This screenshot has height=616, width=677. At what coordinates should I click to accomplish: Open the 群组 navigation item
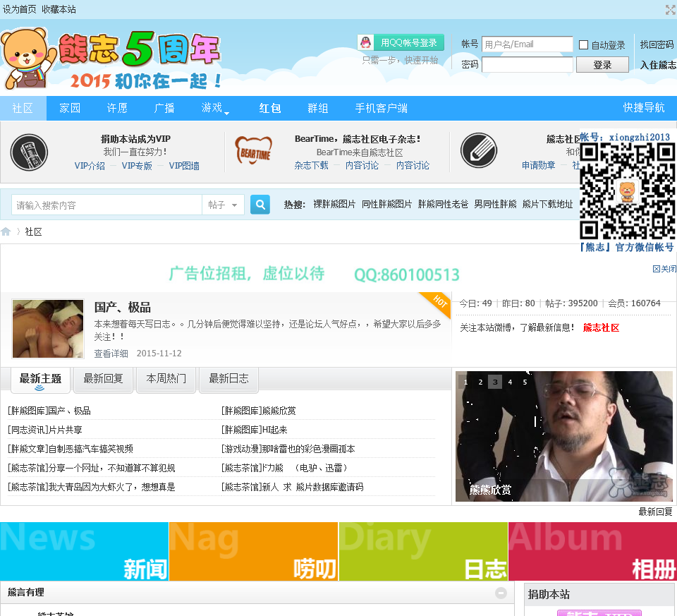click(x=318, y=108)
